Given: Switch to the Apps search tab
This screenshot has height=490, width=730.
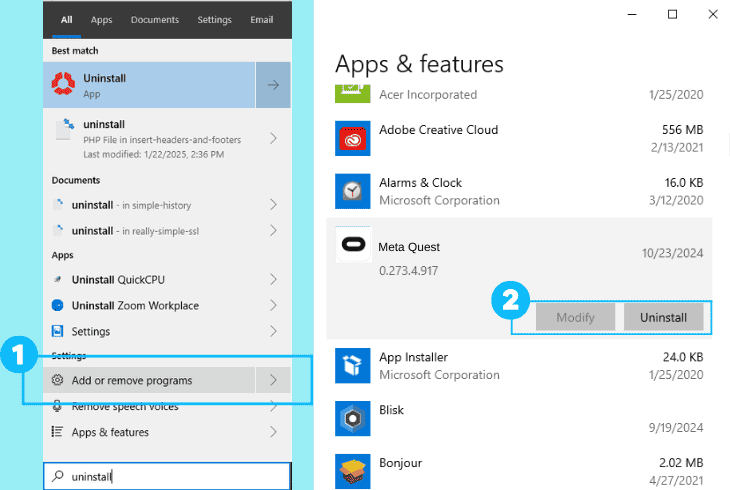Looking at the screenshot, I should [x=101, y=20].
